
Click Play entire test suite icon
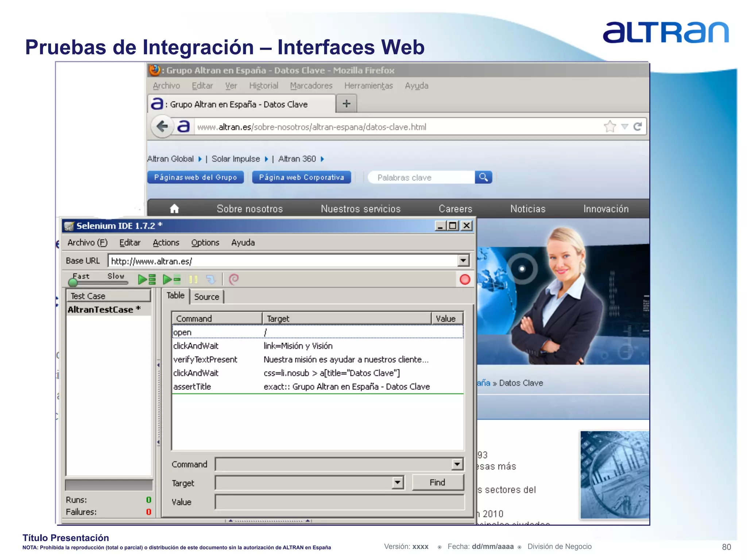(147, 280)
